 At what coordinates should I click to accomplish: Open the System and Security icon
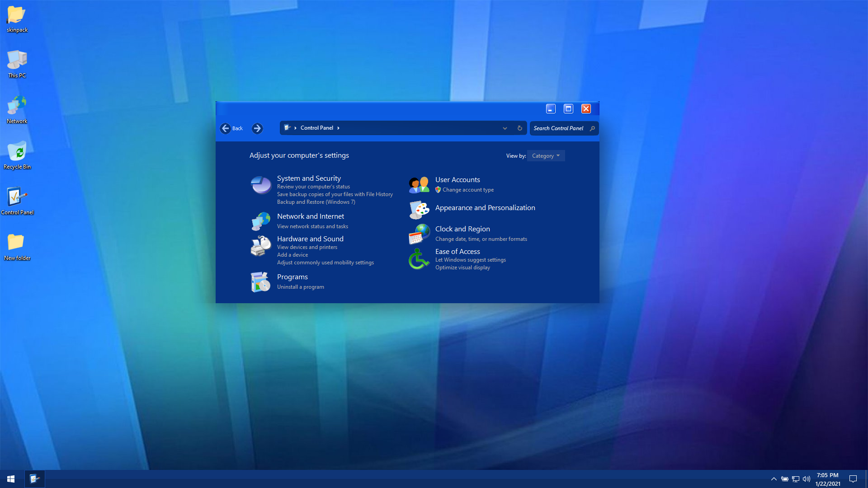tap(261, 185)
